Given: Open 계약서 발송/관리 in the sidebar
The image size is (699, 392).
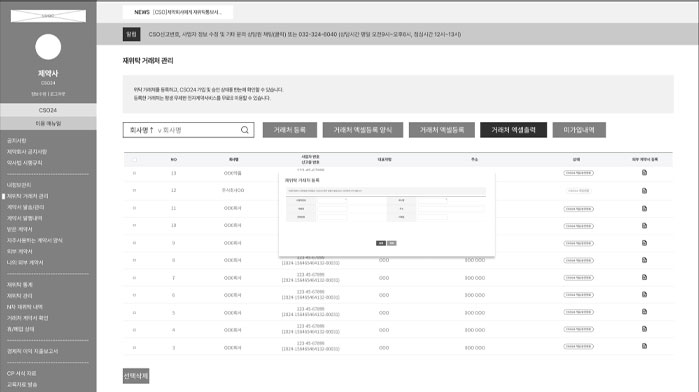Looking at the screenshot, I should pyautogui.click(x=25, y=207).
